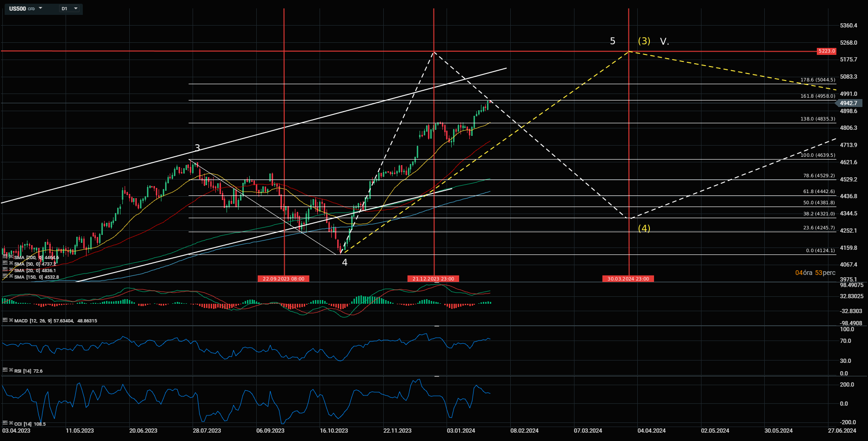Select the 5223.0 red price level tag
Image resolution: width=868 pixels, height=441 pixels.
827,51
